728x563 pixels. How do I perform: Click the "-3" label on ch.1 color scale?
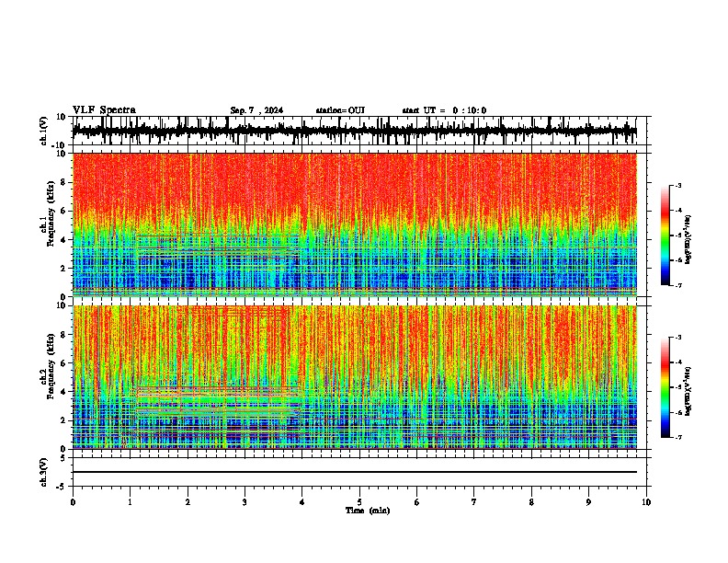(x=677, y=186)
